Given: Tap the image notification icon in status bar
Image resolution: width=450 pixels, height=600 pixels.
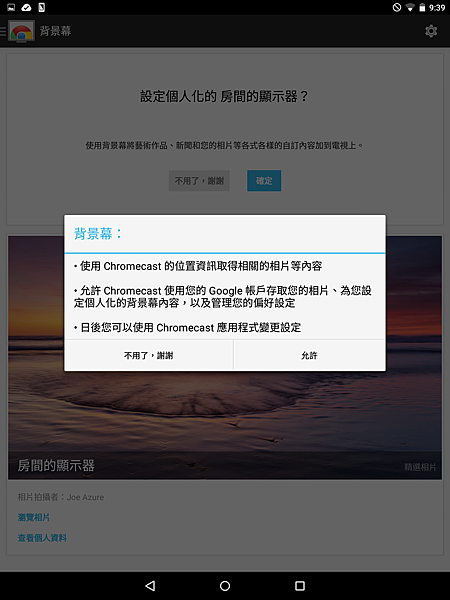Looking at the screenshot, I should tap(11, 7).
